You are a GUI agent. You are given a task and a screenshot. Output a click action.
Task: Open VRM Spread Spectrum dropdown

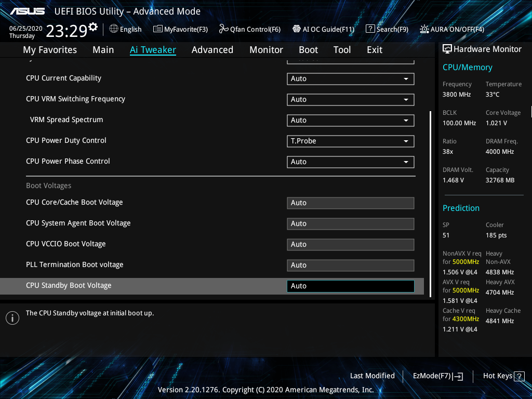pyautogui.click(x=351, y=120)
